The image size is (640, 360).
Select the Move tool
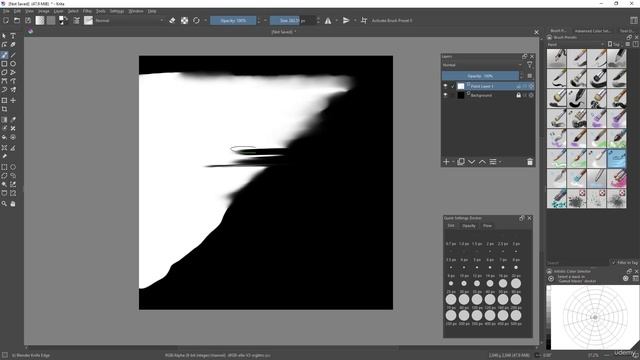[13, 100]
